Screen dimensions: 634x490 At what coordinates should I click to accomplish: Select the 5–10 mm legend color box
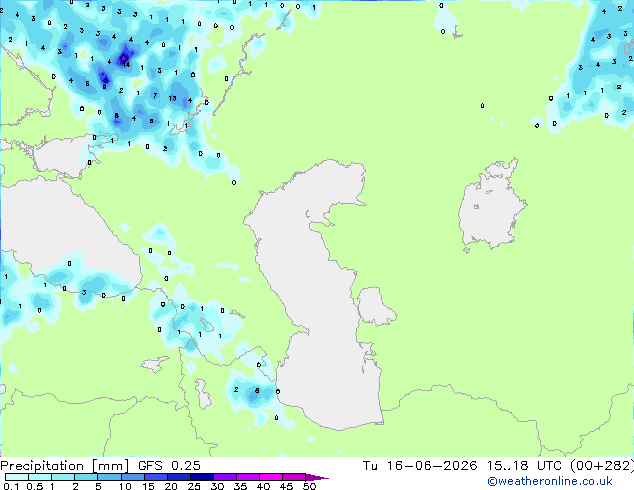109,477
